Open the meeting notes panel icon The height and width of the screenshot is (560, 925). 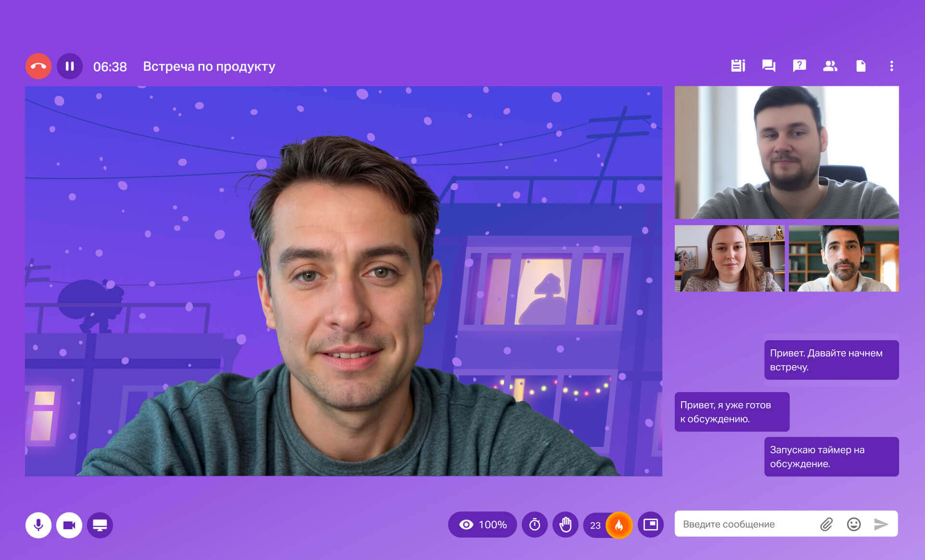pos(737,66)
